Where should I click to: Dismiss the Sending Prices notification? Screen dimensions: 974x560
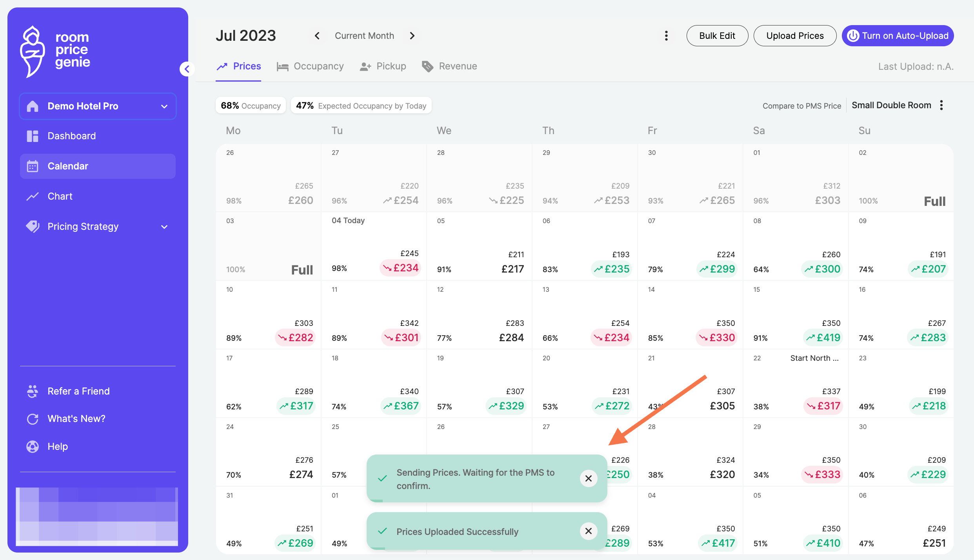pyautogui.click(x=589, y=478)
